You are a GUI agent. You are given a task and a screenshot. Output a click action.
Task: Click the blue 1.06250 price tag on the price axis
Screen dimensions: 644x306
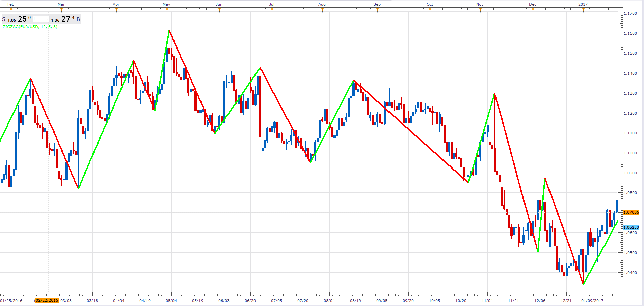coord(631,227)
